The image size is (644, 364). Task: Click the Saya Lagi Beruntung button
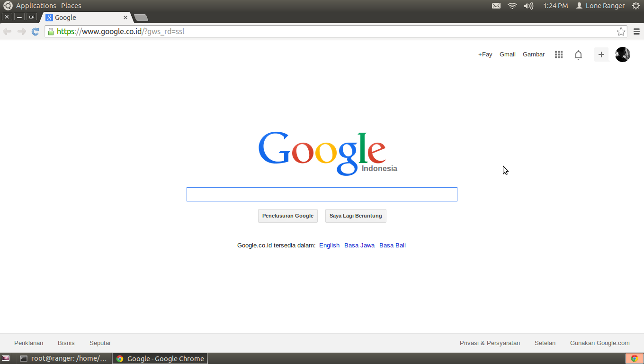pyautogui.click(x=356, y=216)
